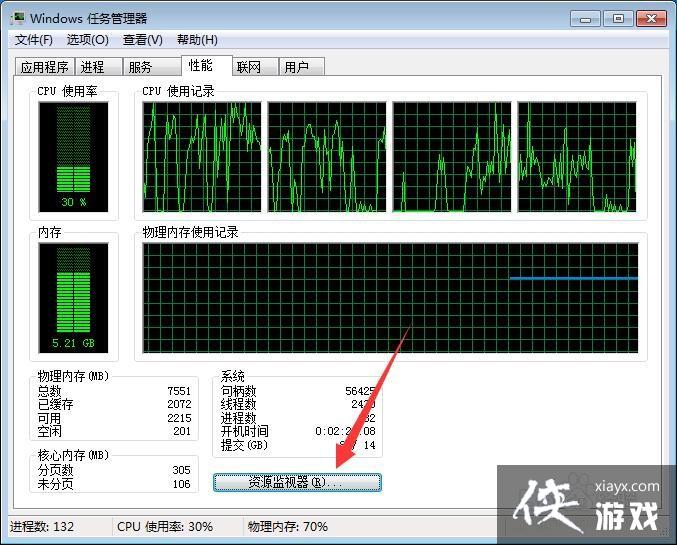This screenshot has height=545, width=677.
Task: Click the 开机时间 label
Action: pyautogui.click(x=244, y=431)
